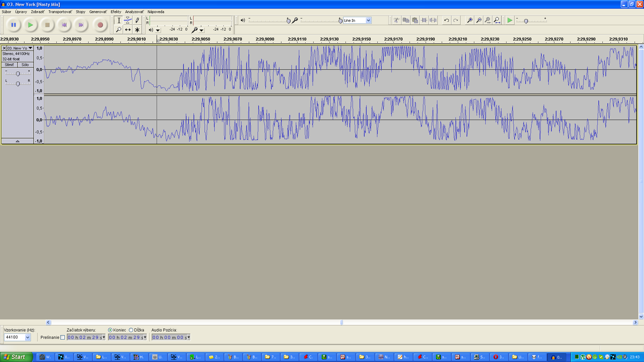Select the Dĺžka radio button
The height and width of the screenshot is (362, 644).
pyautogui.click(x=131, y=330)
